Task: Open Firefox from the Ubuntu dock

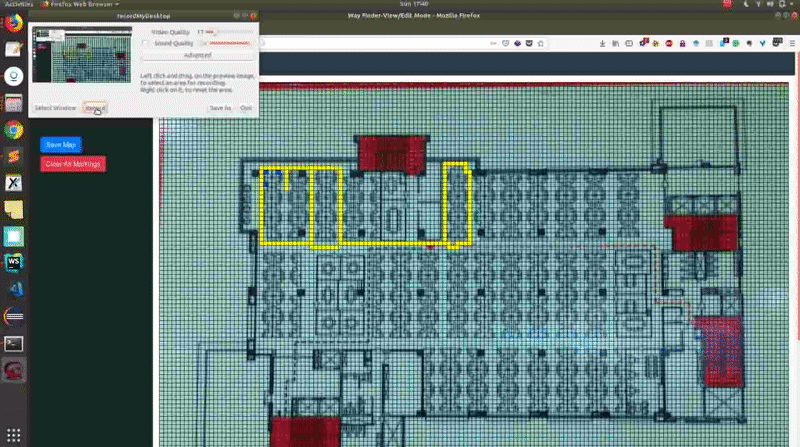Action: (14, 22)
